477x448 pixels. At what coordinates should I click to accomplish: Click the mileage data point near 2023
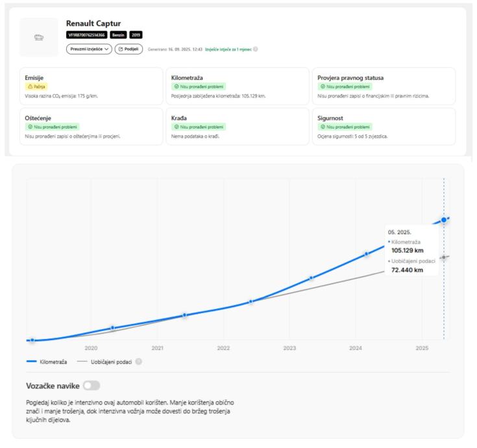(x=312, y=278)
